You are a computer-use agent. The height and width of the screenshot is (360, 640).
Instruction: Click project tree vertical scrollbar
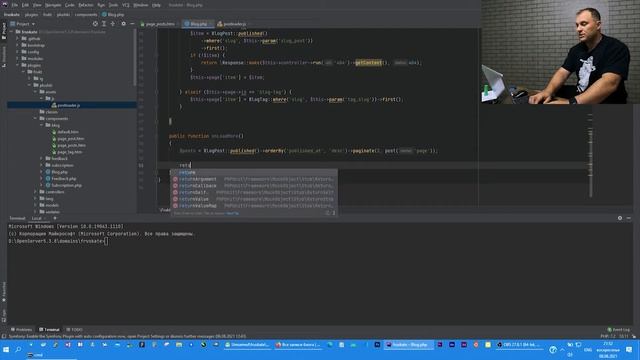point(135,57)
